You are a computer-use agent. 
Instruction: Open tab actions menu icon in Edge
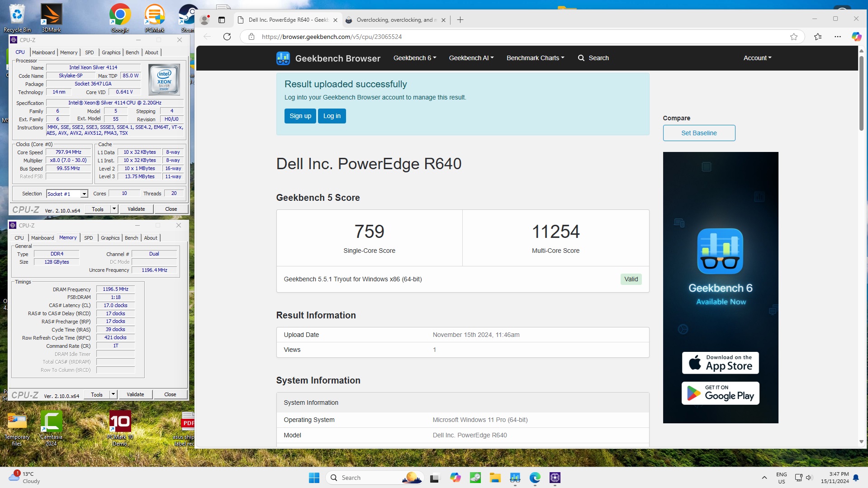222,20
